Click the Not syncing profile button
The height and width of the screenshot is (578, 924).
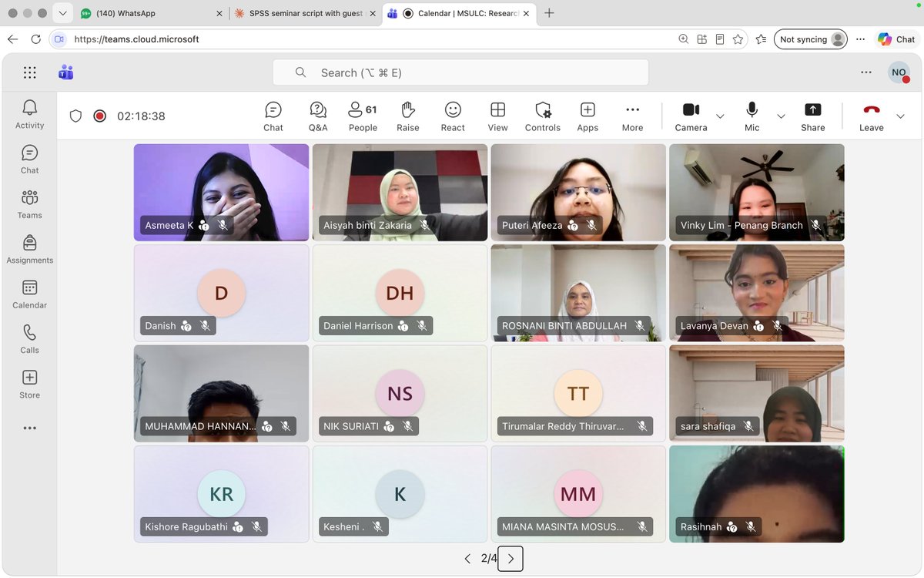811,39
